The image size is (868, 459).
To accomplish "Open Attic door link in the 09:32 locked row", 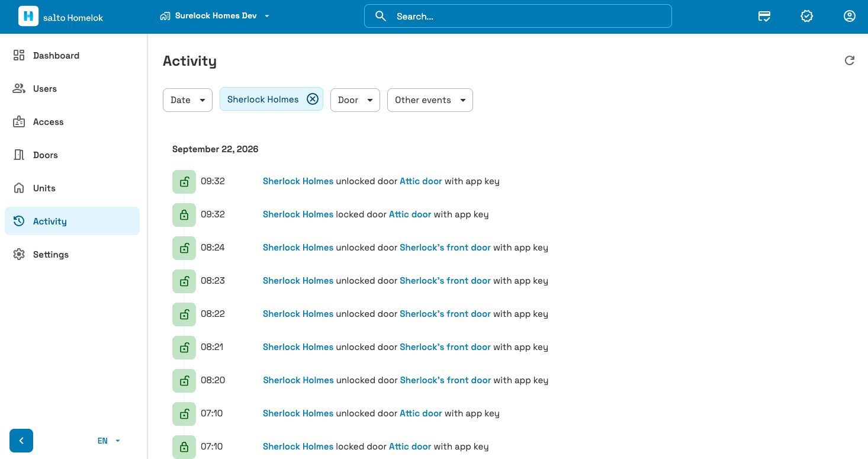I will pyautogui.click(x=410, y=214).
